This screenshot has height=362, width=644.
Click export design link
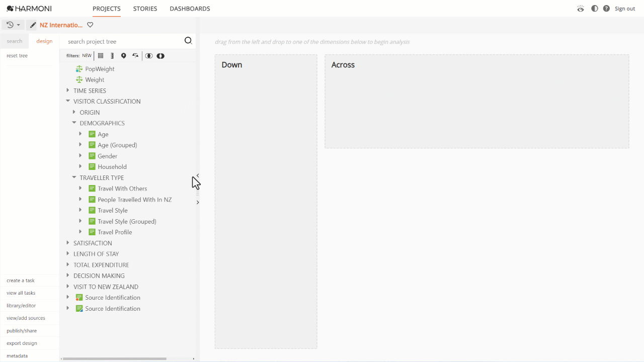[x=22, y=343]
